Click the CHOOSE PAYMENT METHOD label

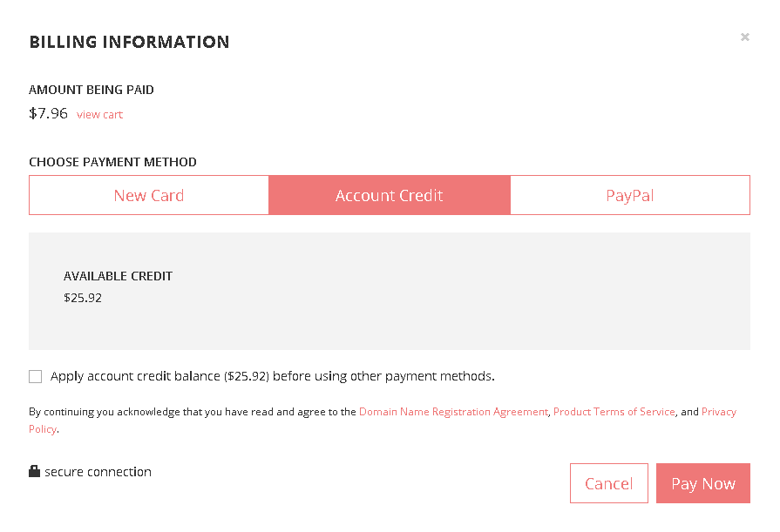[113, 162]
